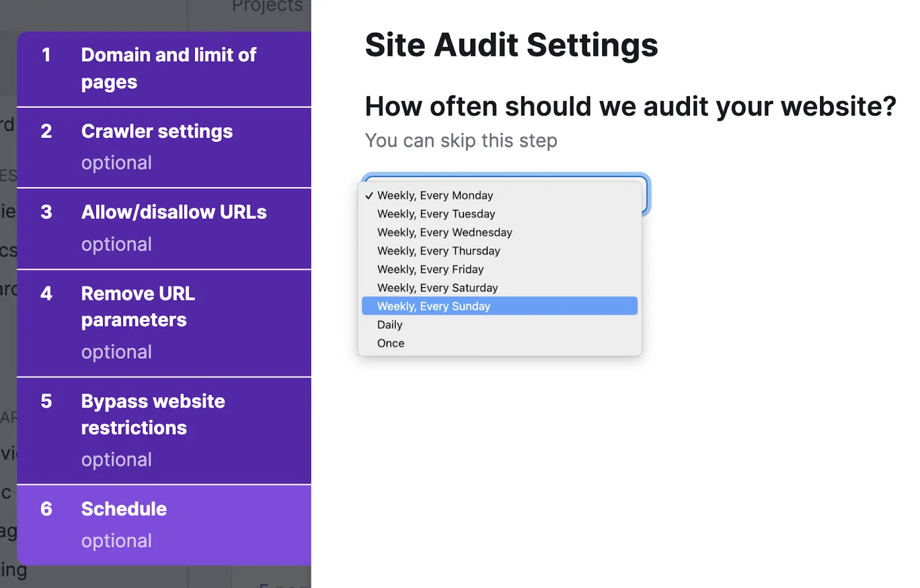Select "Weekly, Every Tuesday" frequency
Screen dimensions: 920x588
click(x=436, y=214)
